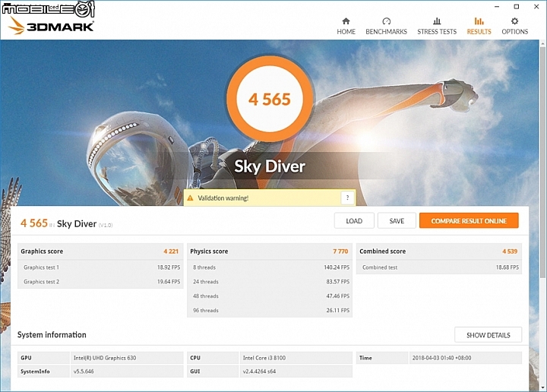
Task: Click the 18.92 FPS value
Action: (x=169, y=267)
